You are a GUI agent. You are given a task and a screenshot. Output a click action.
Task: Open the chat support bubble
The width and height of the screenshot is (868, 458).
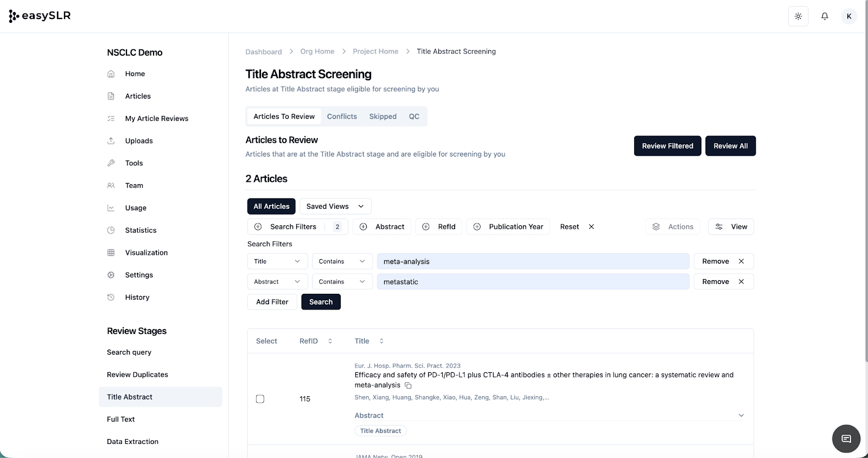(x=846, y=438)
